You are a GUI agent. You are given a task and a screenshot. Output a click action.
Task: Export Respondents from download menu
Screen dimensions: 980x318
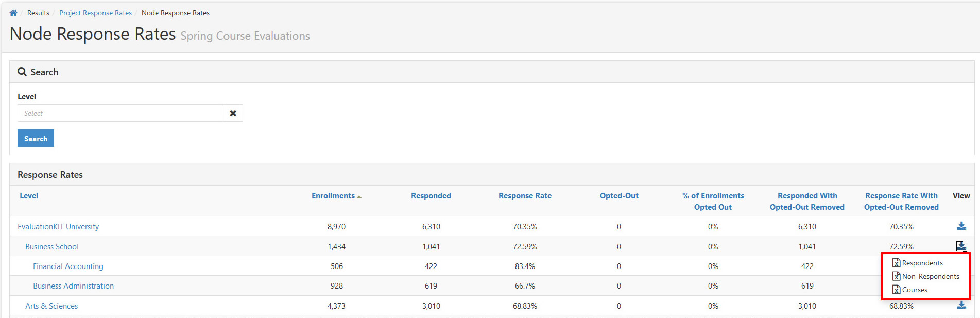tap(922, 263)
